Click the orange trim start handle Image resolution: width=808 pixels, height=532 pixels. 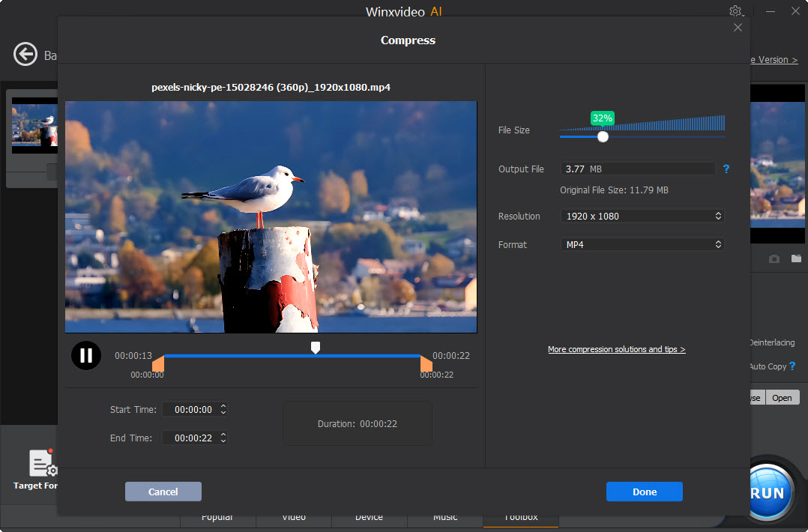click(158, 364)
